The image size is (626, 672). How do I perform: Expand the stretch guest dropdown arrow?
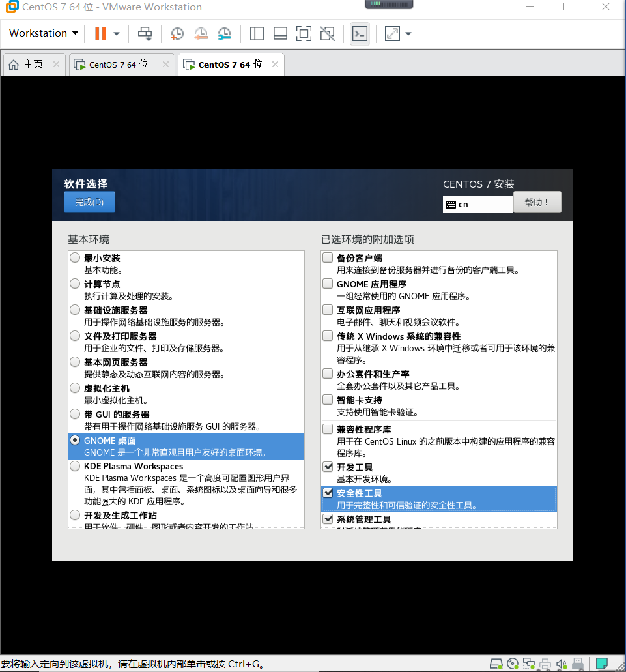pyautogui.click(x=408, y=33)
